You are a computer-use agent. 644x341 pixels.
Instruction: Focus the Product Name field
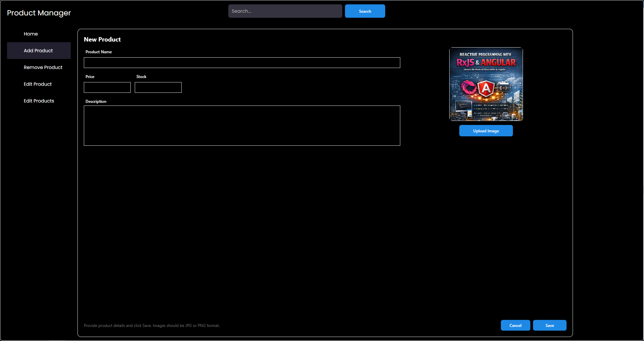[x=242, y=63]
